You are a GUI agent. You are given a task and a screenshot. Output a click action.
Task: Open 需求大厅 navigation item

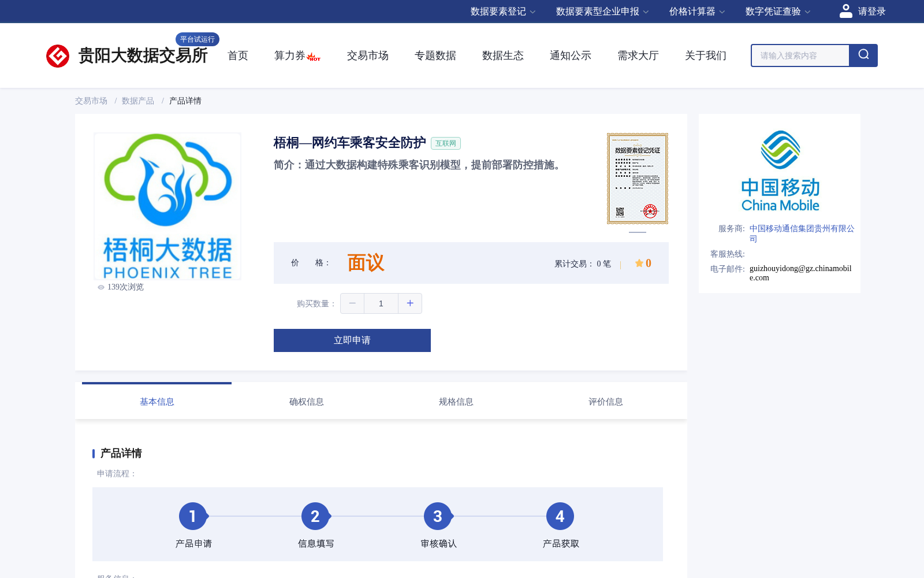(x=638, y=55)
